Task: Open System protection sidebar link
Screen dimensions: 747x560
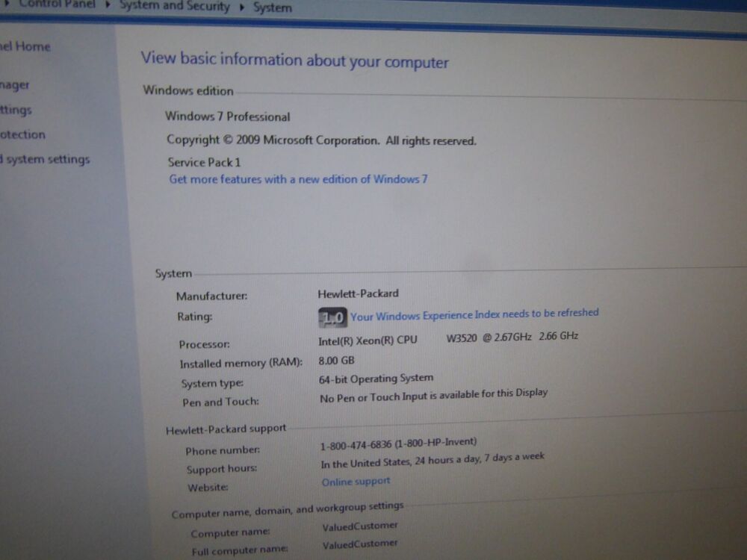Action: (22, 134)
